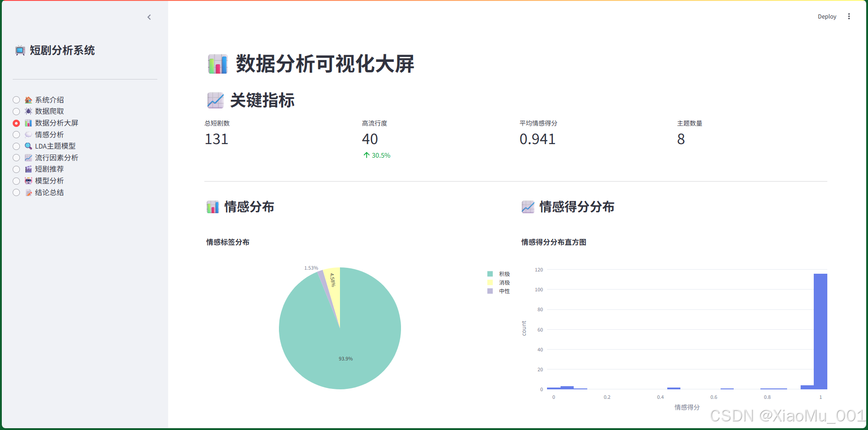868x430 pixels.
Task: Select the 模型分析 radio option
Action: (x=16, y=181)
